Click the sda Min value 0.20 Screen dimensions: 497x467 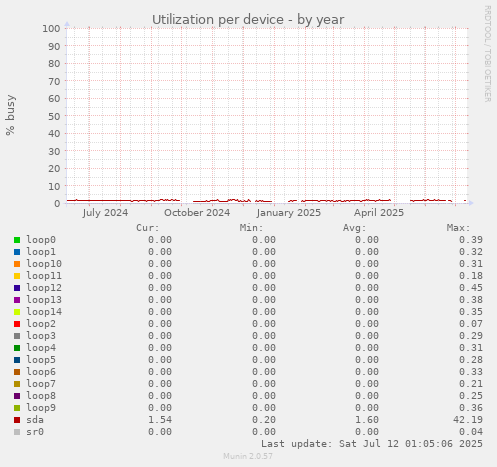tap(264, 420)
